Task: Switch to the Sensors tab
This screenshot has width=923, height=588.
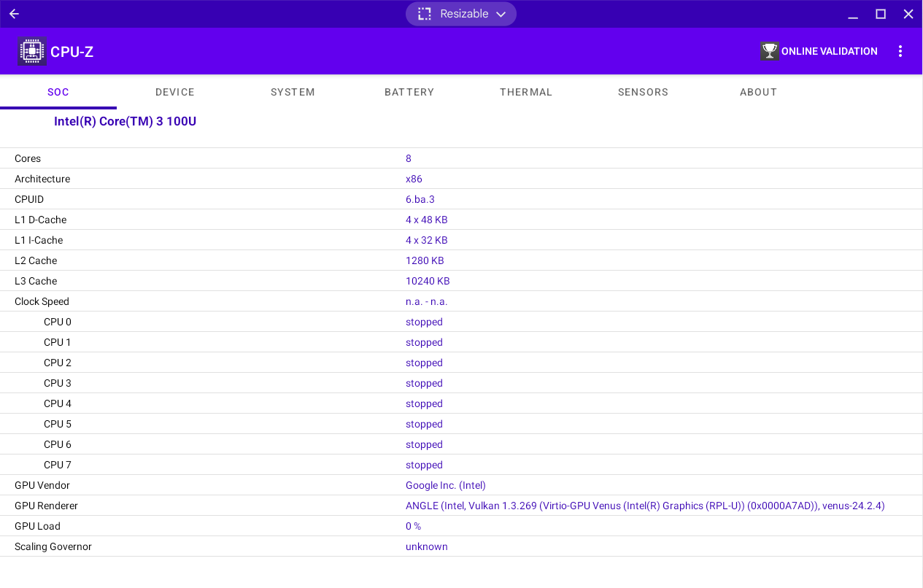Action: (x=643, y=92)
